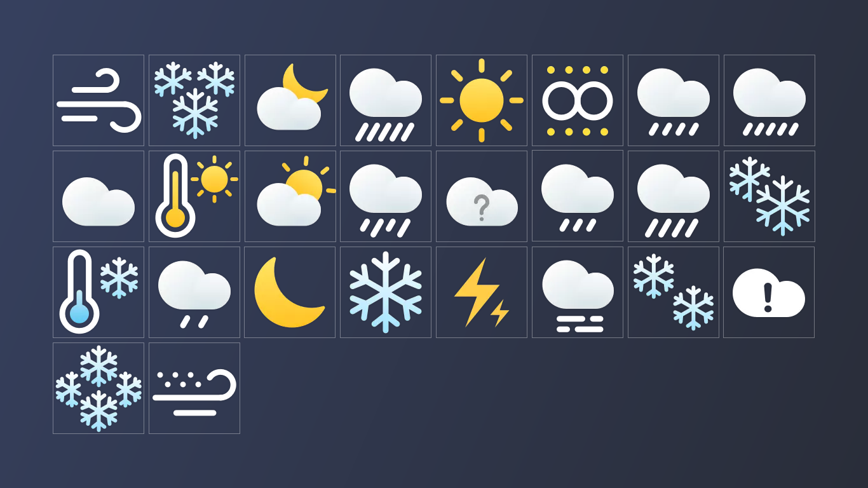This screenshot has width=868, height=488.
Task: Click the cold thermometer with snowflake icon
Action: [x=98, y=292]
